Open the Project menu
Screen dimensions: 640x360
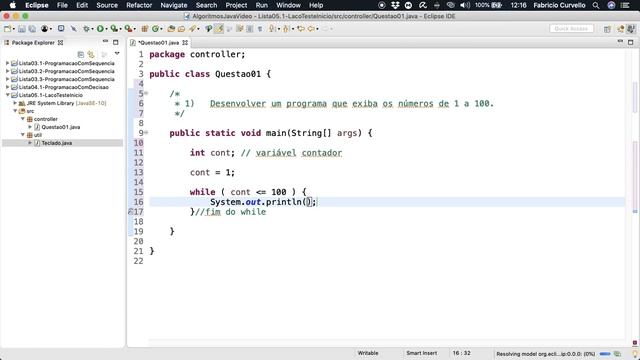[236, 5]
